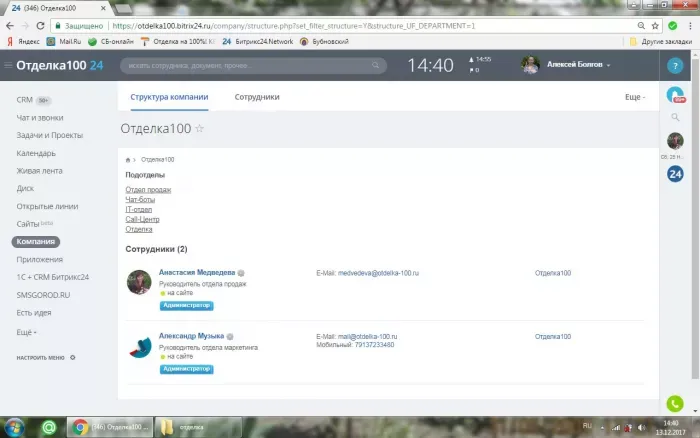The height and width of the screenshot is (438, 700).
Task: Open the СБ-онлайн bookmark
Action: click(x=111, y=42)
